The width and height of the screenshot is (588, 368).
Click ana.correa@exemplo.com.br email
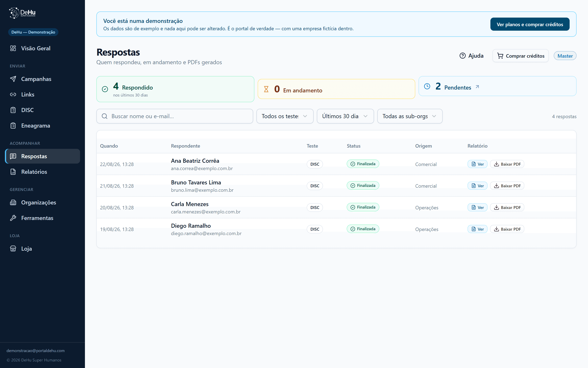pos(202,168)
